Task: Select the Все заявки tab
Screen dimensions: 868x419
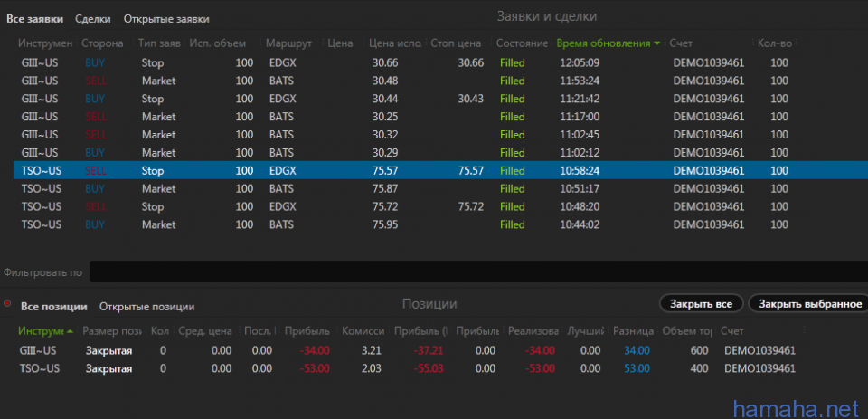Action: 35,18
